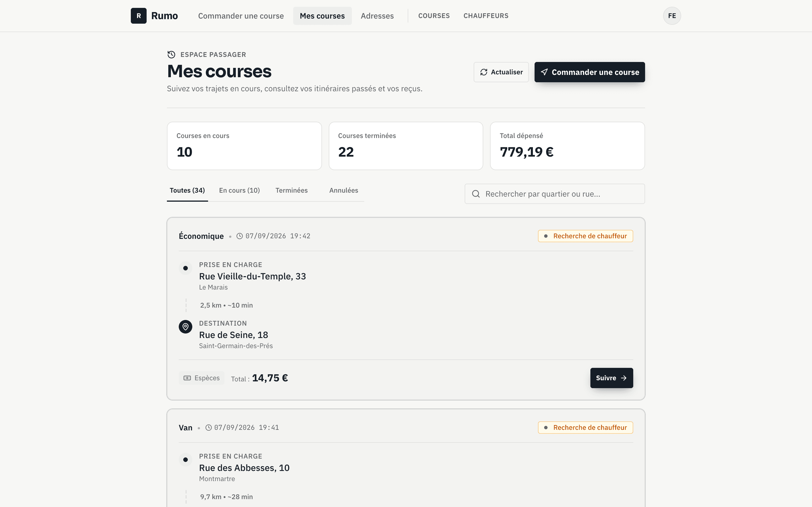Click the pickup dot icon for Rue Vieille-du-Temple

tap(186, 268)
